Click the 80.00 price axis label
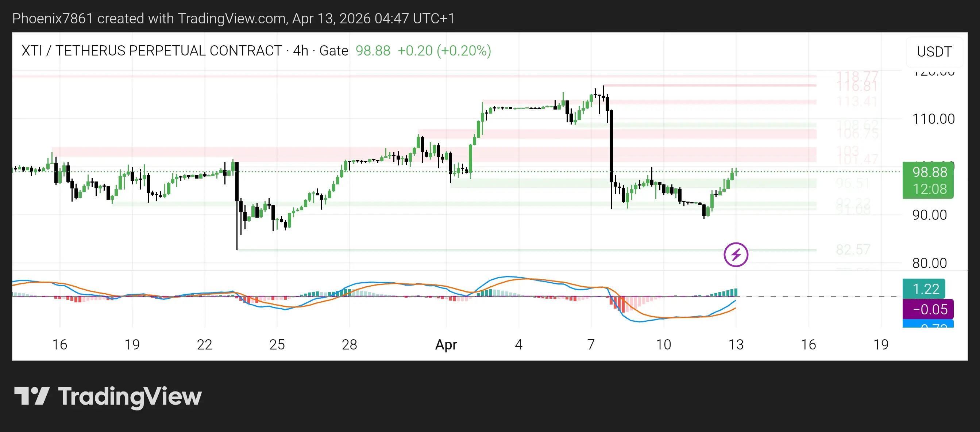 point(929,263)
